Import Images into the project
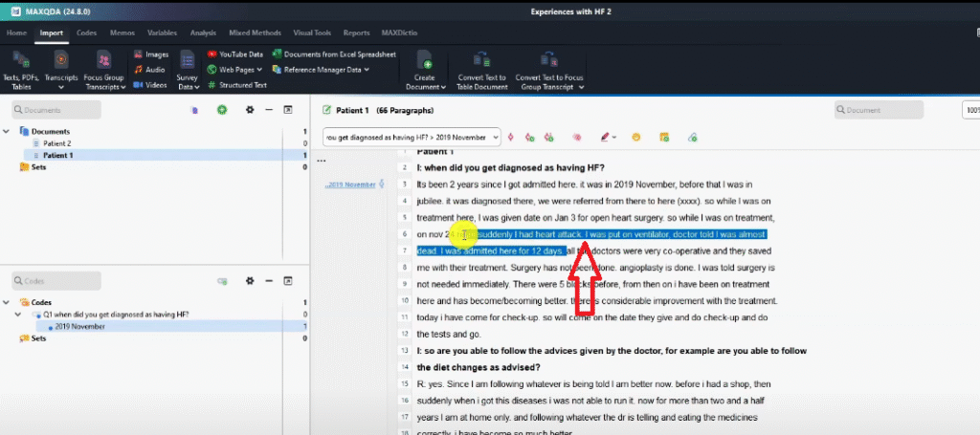Viewport: 980px width, 435px height. point(150,54)
